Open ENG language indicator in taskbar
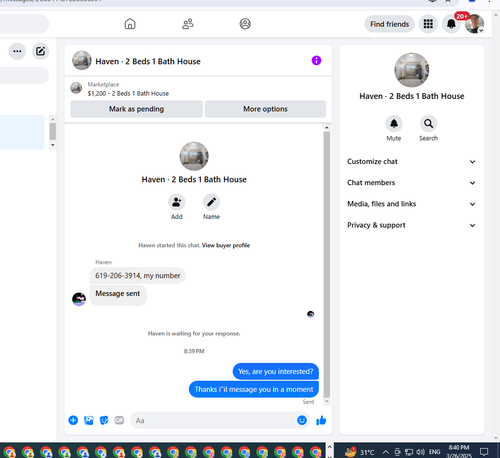The width and height of the screenshot is (500, 458). point(434,452)
